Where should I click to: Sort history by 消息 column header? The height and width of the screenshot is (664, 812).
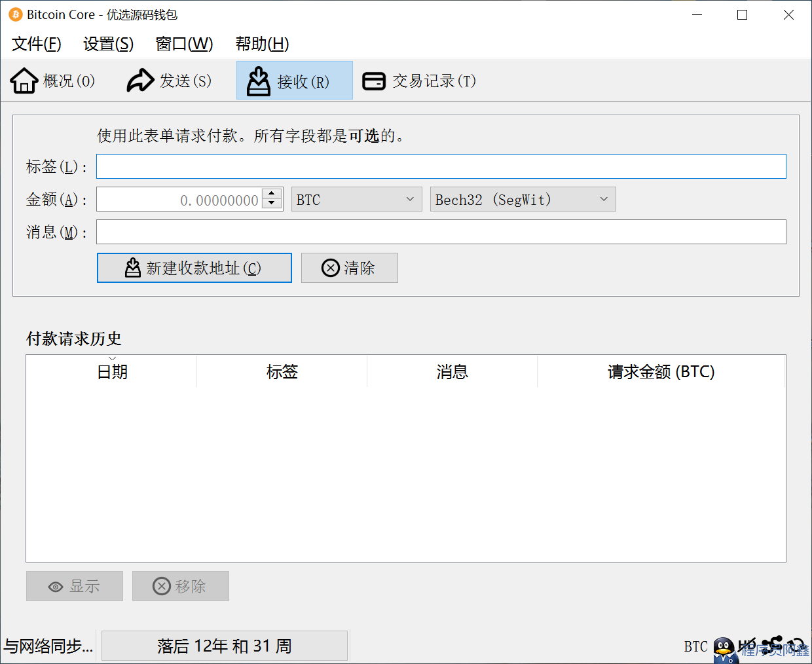click(x=452, y=371)
